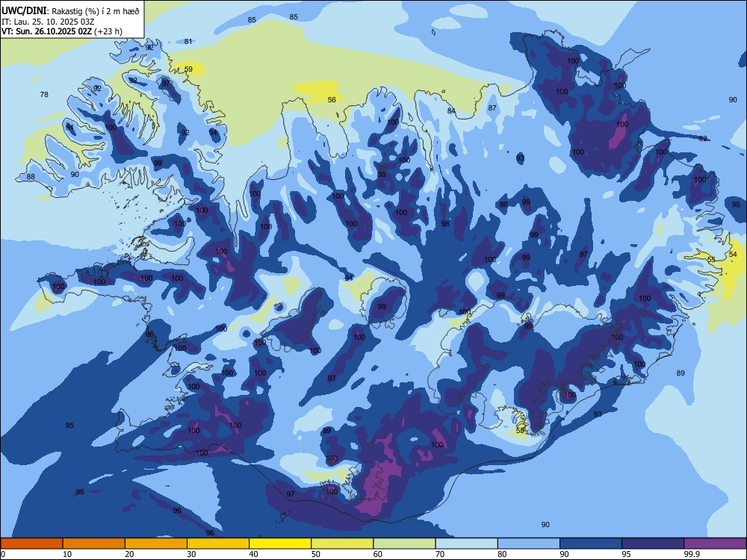Select the 95–99.9 indigo legend swatch
The width and height of the screenshot is (747, 560).
pos(653,544)
